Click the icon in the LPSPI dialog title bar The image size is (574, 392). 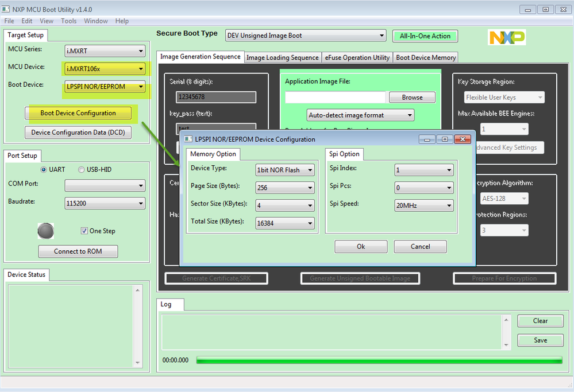click(188, 139)
